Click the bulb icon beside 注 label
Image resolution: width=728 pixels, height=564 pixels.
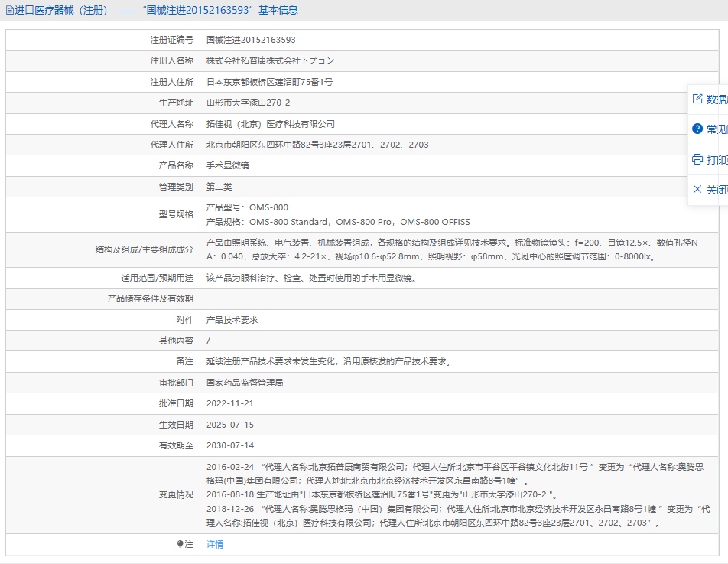point(180,544)
